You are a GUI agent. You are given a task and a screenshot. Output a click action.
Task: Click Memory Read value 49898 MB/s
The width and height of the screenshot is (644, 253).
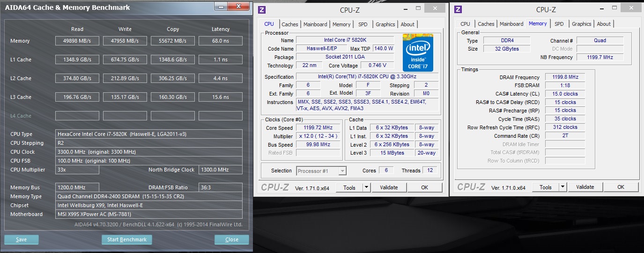(x=77, y=41)
